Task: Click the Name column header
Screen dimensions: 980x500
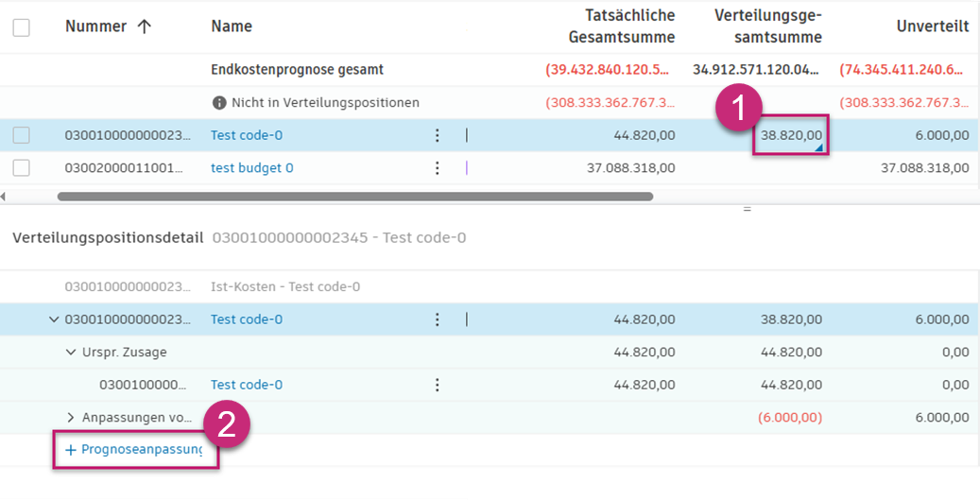Action: (232, 26)
